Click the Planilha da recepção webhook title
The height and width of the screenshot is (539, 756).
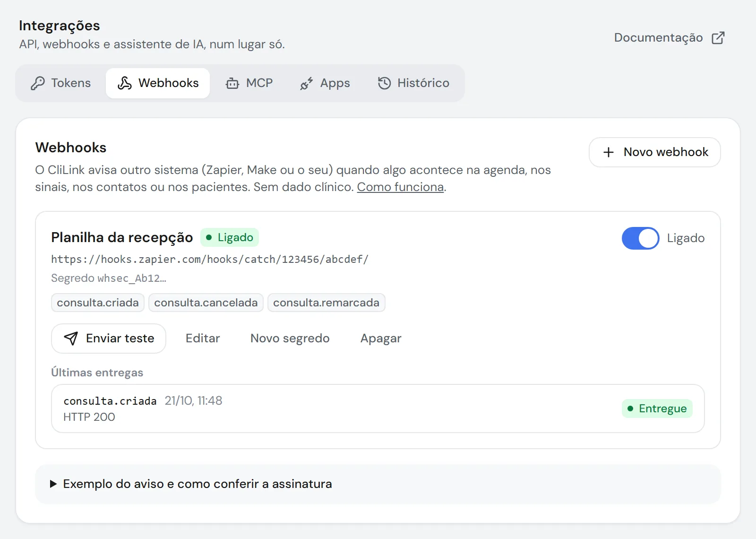(x=122, y=237)
